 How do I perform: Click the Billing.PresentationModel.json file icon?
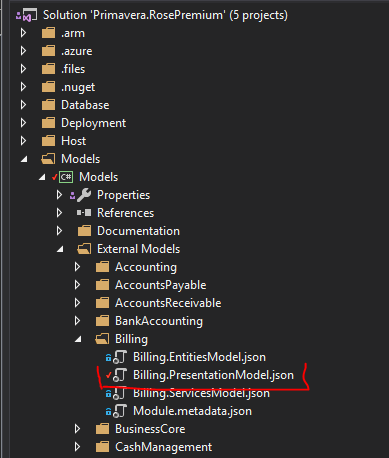pyautogui.click(x=120, y=375)
